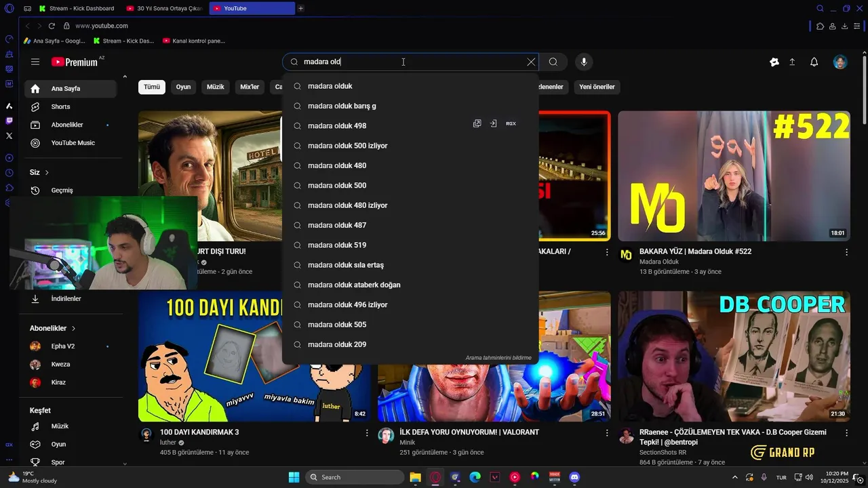This screenshot has height=488, width=868.
Task: Switch to '30 Yıl Sonra Ortaya Çıkan' browser tab
Action: coord(165,8)
